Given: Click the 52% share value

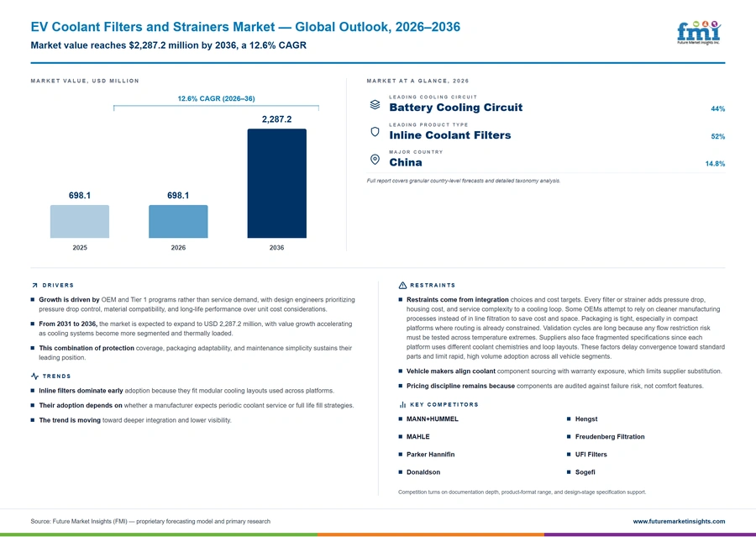Looking at the screenshot, I should [x=718, y=136].
